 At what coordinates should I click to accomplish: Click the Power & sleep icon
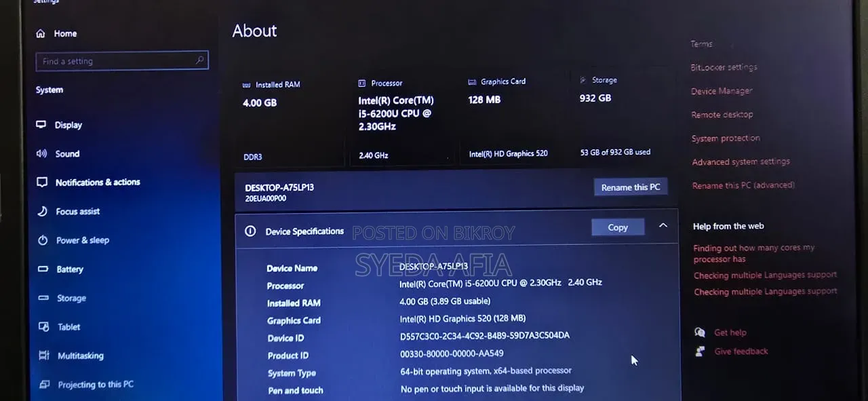pos(43,240)
